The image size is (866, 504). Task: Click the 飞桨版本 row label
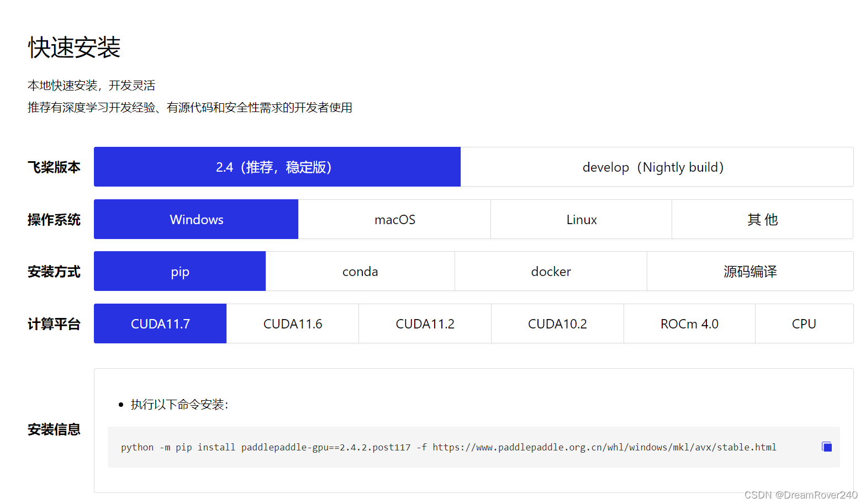pyautogui.click(x=54, y=167)
